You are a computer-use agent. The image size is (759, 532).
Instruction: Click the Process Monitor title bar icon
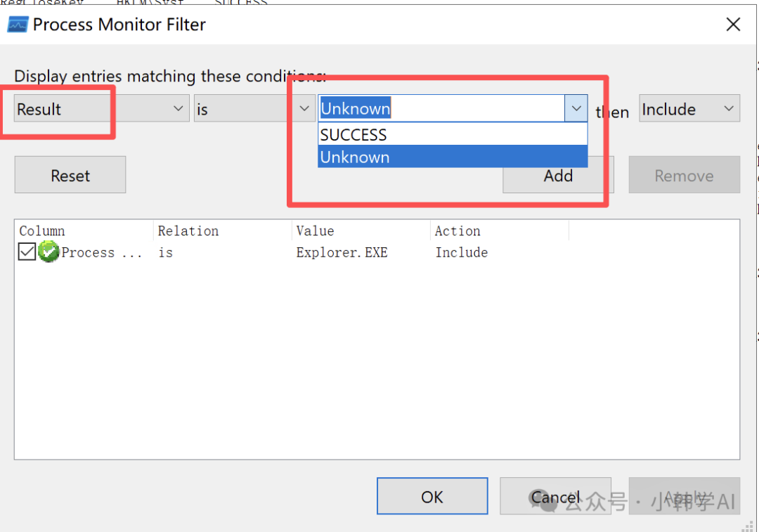tap(18, 25)
